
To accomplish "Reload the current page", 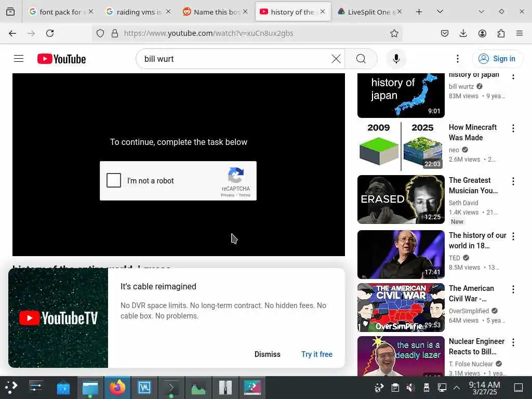I will [x=50, y=33].
